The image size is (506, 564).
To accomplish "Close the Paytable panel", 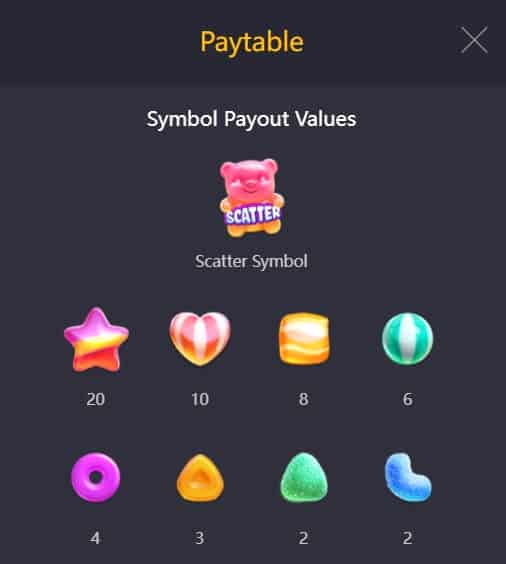I will 474,40.
